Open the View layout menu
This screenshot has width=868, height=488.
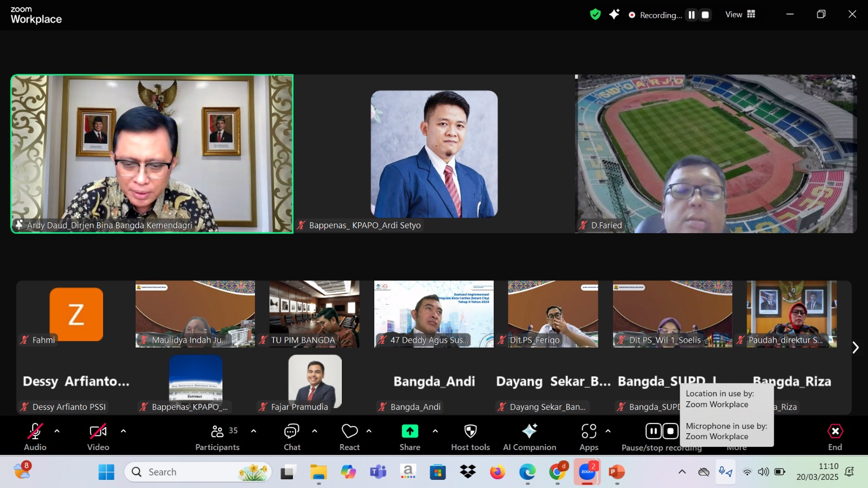[741, 15]
